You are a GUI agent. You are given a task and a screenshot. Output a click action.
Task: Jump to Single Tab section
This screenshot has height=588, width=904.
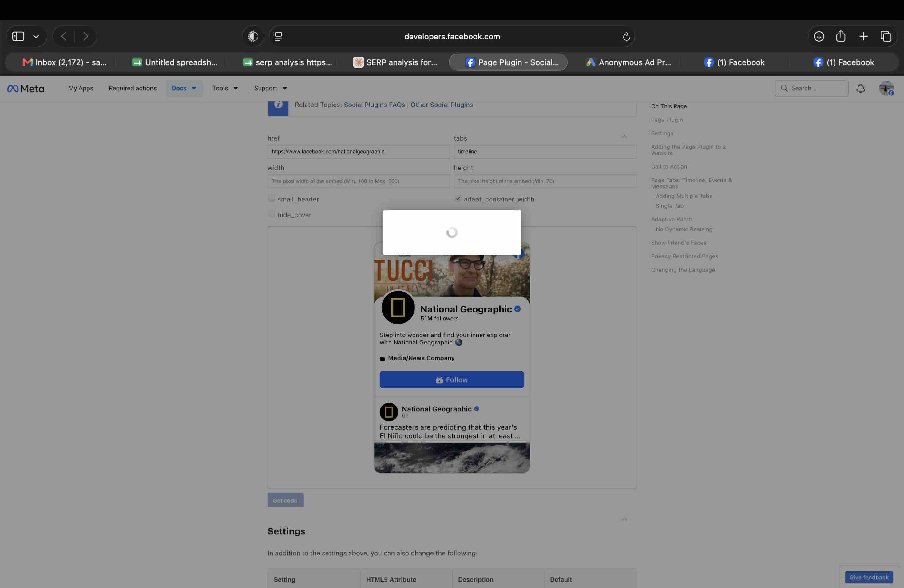(x=669, y=206)
